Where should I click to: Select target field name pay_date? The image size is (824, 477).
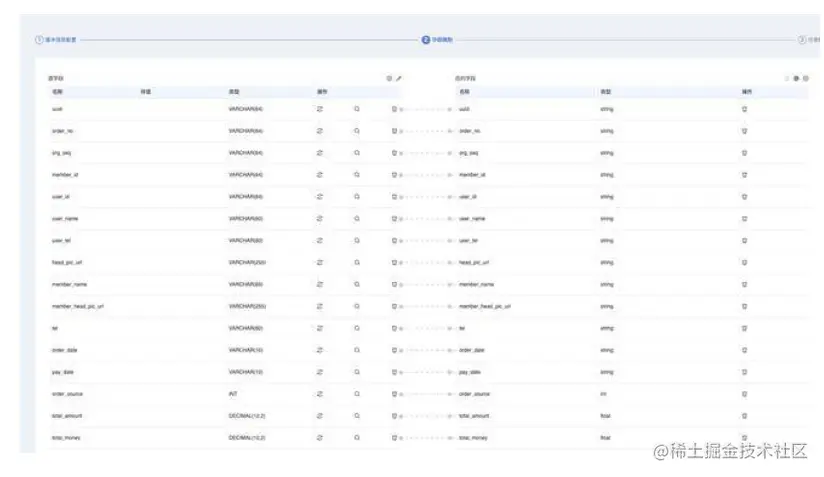(470, 372)
